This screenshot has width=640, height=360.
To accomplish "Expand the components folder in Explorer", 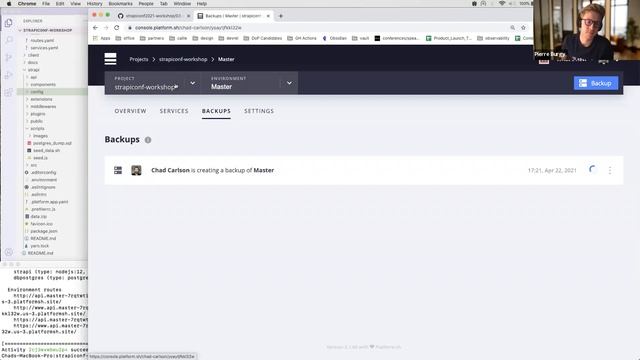I will coord(43,84).
